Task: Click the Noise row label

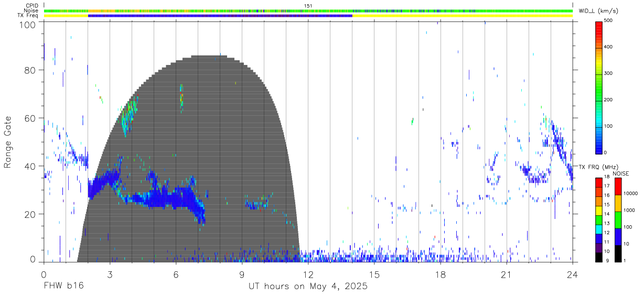Action: [31, 10]
